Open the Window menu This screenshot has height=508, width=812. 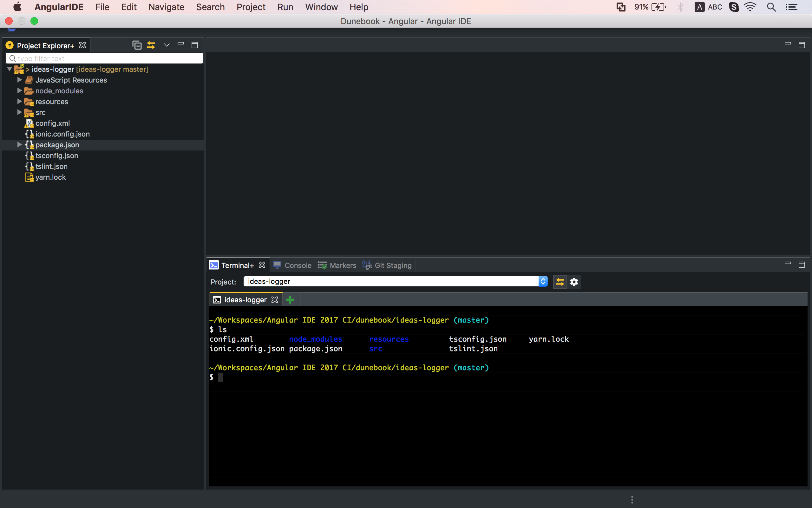pos(321,7)
